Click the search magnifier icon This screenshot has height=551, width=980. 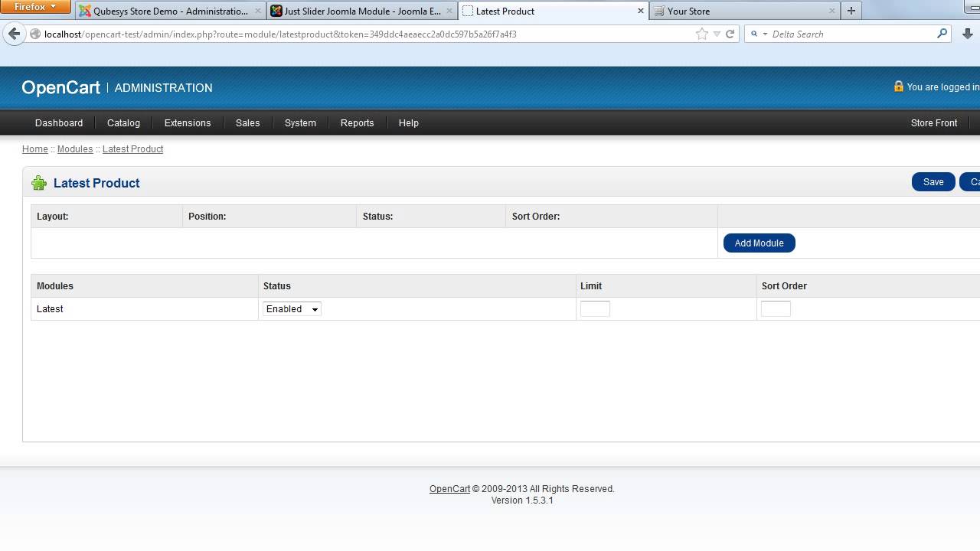[x=942, y=34]
